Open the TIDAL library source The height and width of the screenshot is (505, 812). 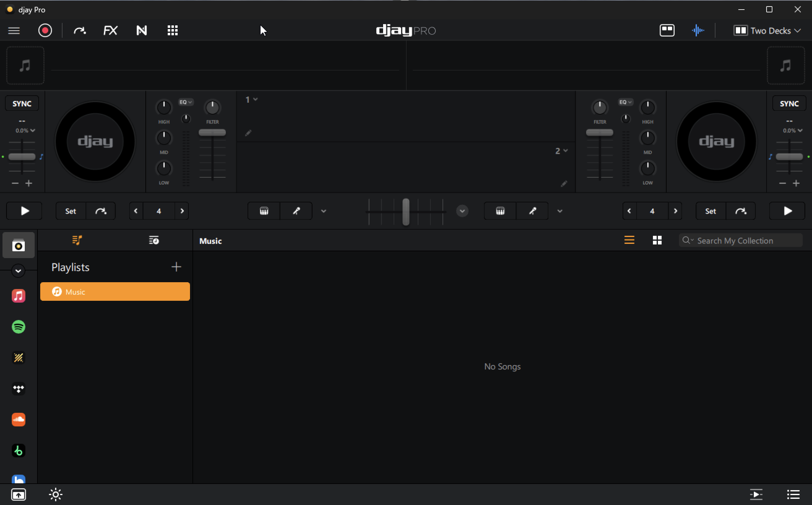(19, 388)
